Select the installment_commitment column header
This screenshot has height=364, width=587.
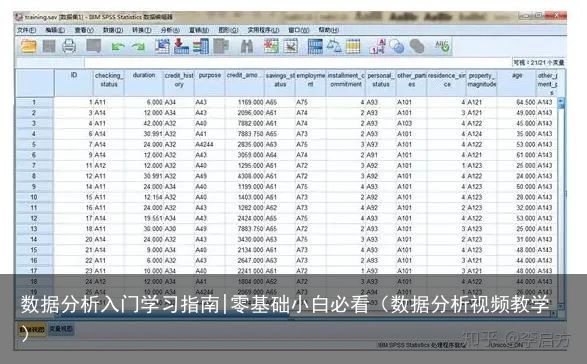[346, 83]
